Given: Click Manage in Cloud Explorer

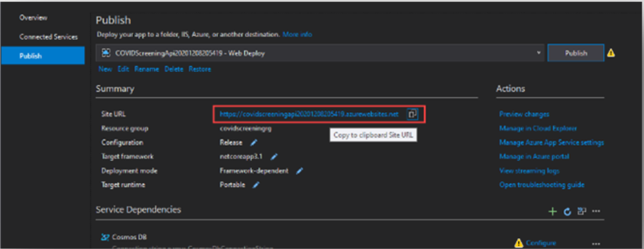Looking at the screenshot, I should coord(538,128).
